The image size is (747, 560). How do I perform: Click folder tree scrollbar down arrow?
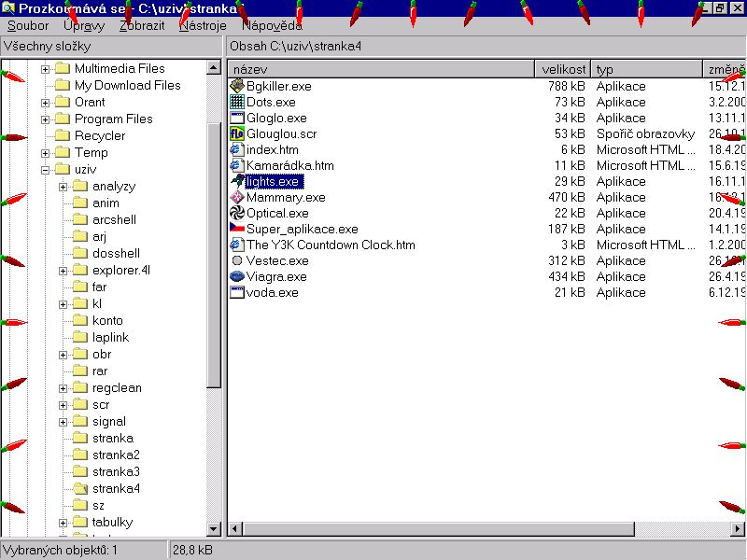(214, 529)
